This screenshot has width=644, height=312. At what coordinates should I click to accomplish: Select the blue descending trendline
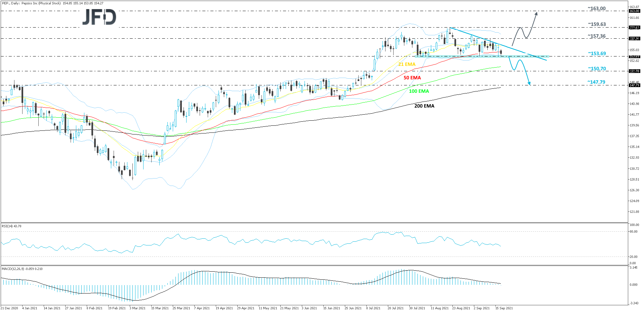tap(497, 44)
